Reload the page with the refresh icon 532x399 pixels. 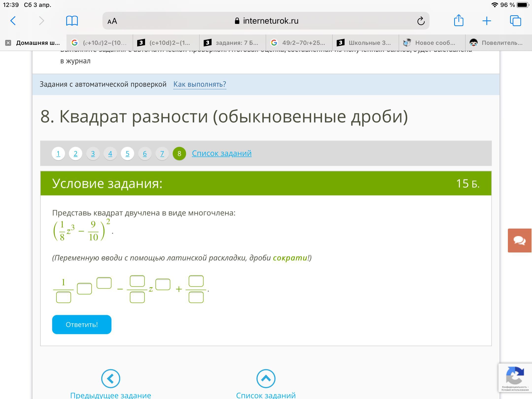[x=421, y=21]
